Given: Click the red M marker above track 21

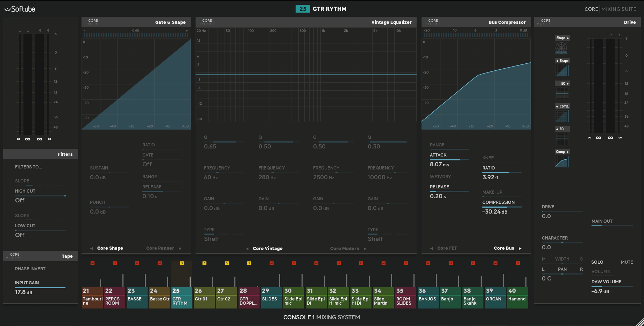Looking at the screenshot, I should (x=92, y=263).
